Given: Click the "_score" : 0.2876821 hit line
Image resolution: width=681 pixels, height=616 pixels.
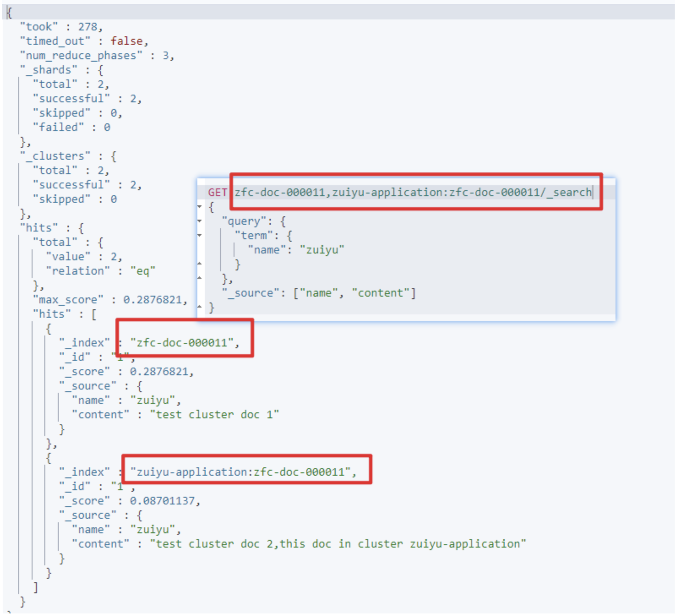Looking at the screenshot, I should pos(126,372).
